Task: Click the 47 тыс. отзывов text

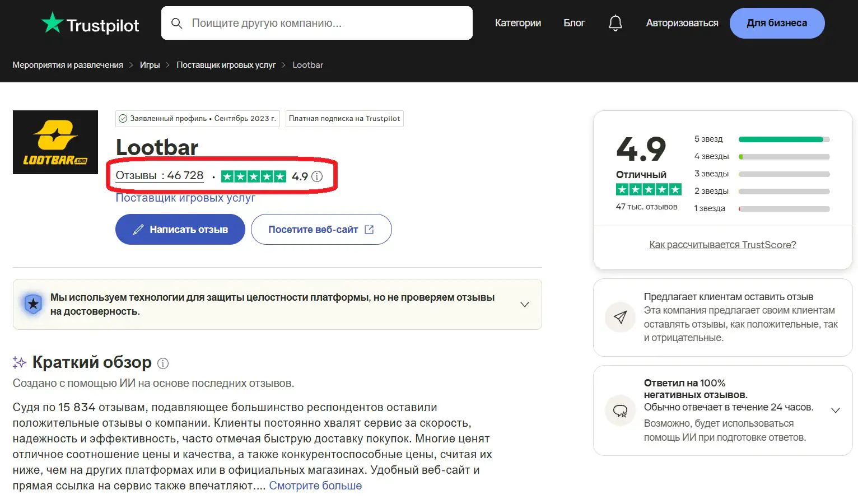Action: pos(647,207)
